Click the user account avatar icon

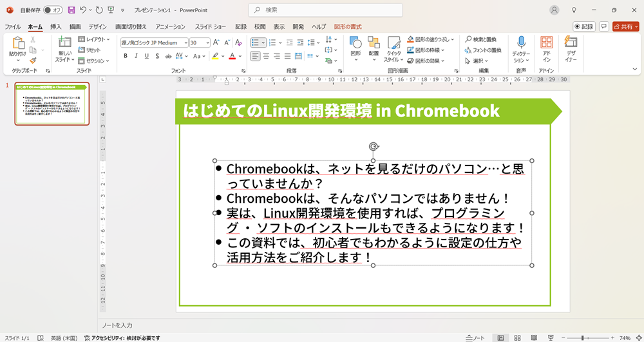[554, 10]
